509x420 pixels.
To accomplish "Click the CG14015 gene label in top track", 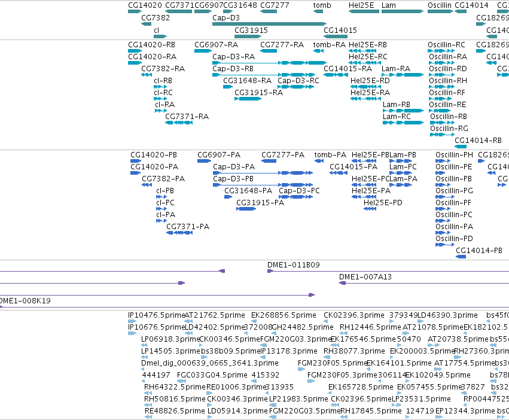I will 340,30.
